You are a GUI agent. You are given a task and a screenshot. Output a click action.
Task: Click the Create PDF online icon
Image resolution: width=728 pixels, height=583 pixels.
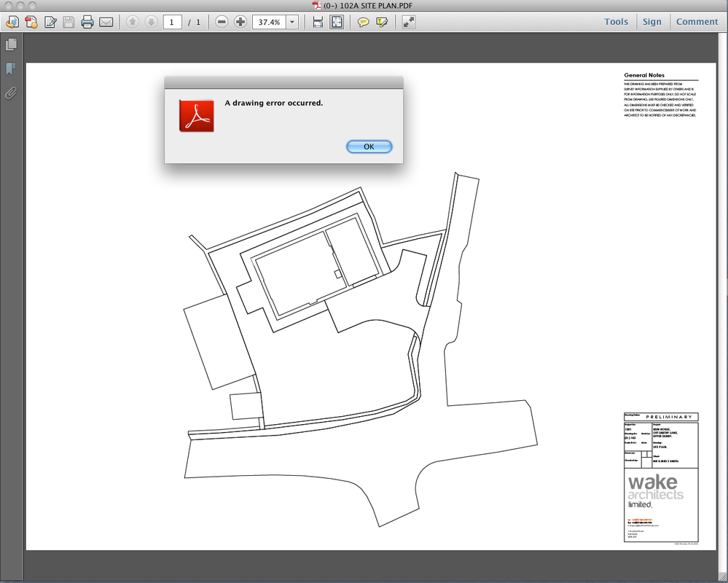click(12, 22)
